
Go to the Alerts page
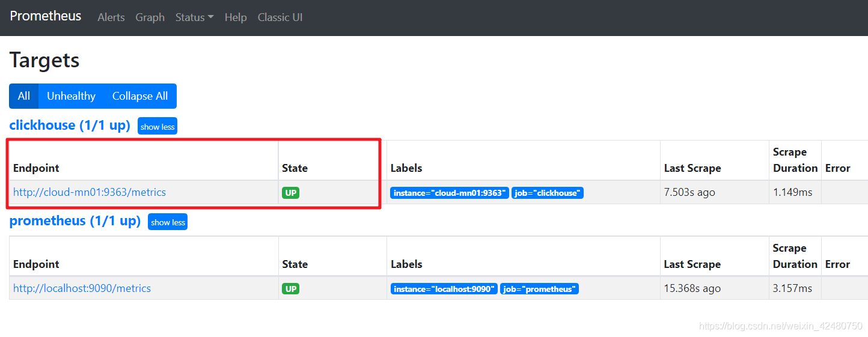tap(111, 17)
